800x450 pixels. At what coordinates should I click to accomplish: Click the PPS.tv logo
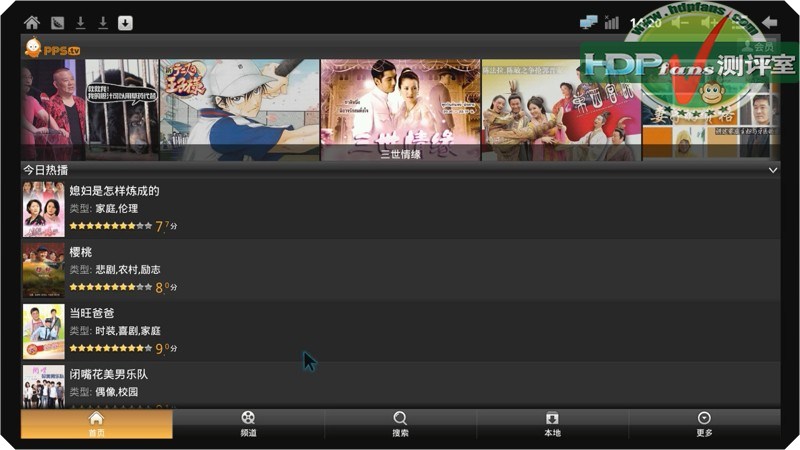pyautogui.click(x=52, y=48)
